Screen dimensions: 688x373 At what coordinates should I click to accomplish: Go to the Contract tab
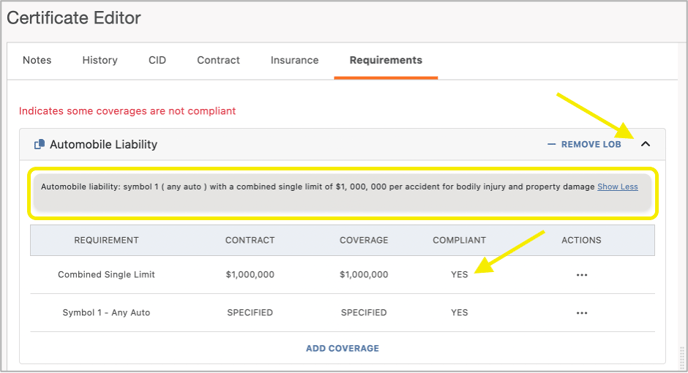218,60
